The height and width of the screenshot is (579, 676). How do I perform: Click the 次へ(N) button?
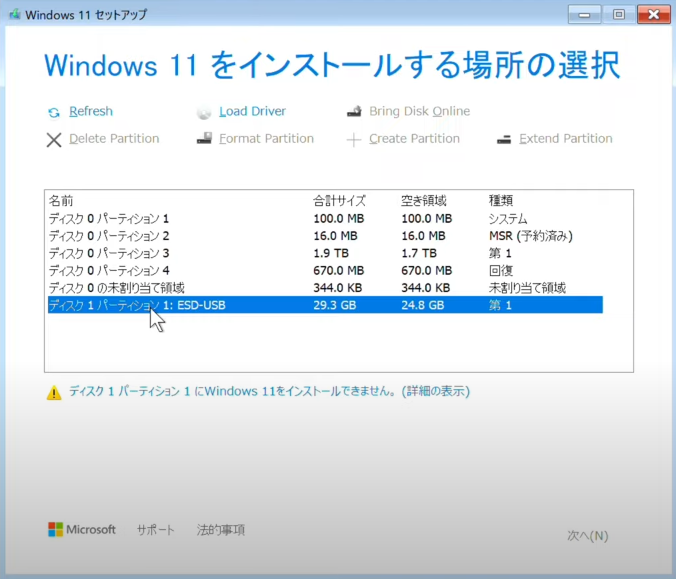[x=588, y=536]
